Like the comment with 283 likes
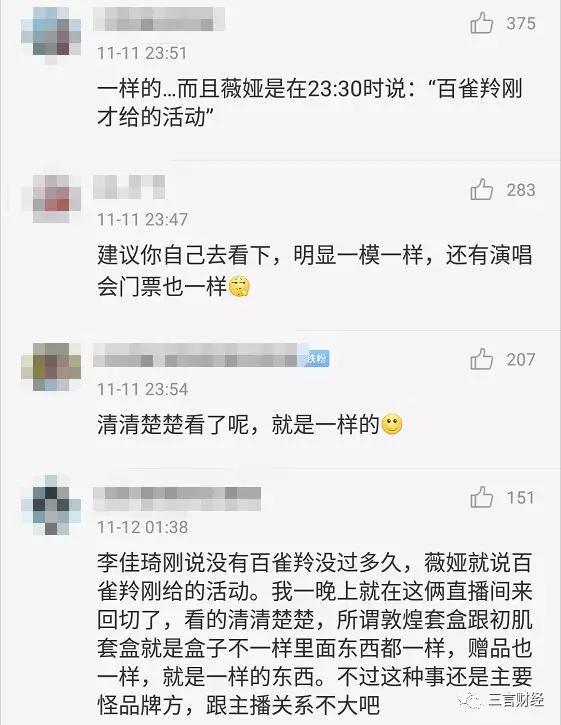561x725 pixels. [481, 190]
